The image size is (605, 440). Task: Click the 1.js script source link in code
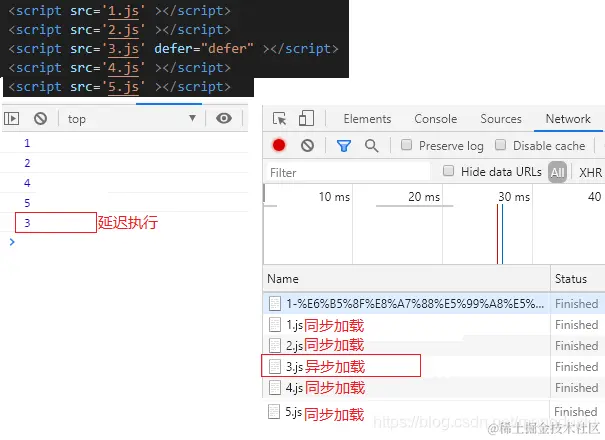pos(123,11)
